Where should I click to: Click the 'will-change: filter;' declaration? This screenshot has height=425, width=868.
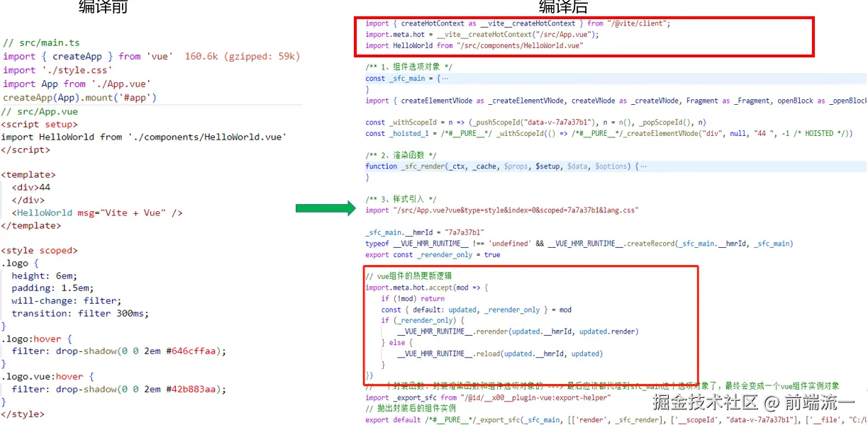[67, 301]
